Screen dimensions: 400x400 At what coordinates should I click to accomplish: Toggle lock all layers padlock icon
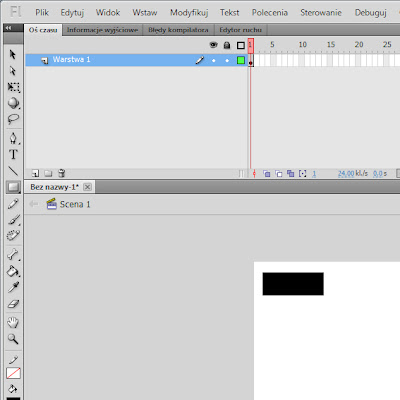click(x=227, y=45)
